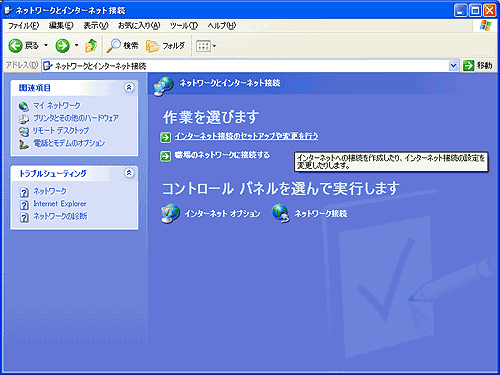Click arrow icon for internet connection setup
Image resolution: width=500 pixels, height=375 pixels.
coord(166,137)
